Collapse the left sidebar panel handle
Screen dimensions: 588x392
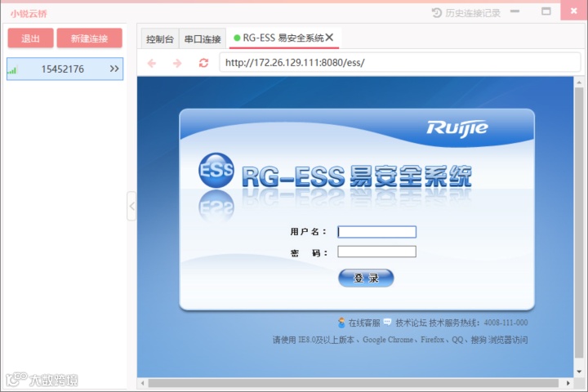[x=131, y=206]
